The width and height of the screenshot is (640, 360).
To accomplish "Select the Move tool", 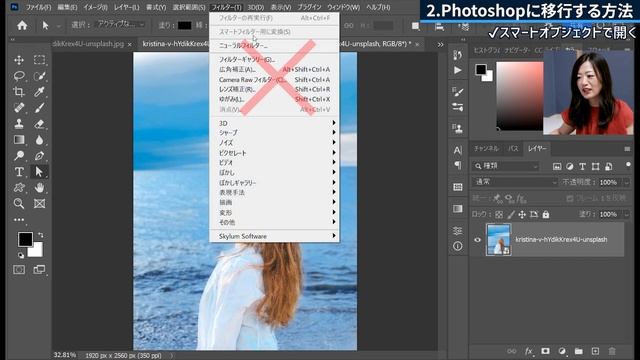I will pos(19,60).
